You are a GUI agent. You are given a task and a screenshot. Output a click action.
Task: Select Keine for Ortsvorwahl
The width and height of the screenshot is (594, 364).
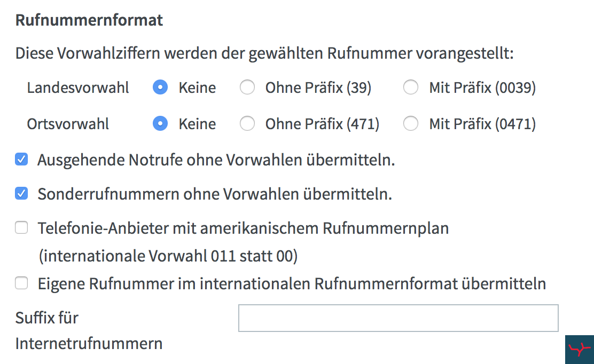160,124
